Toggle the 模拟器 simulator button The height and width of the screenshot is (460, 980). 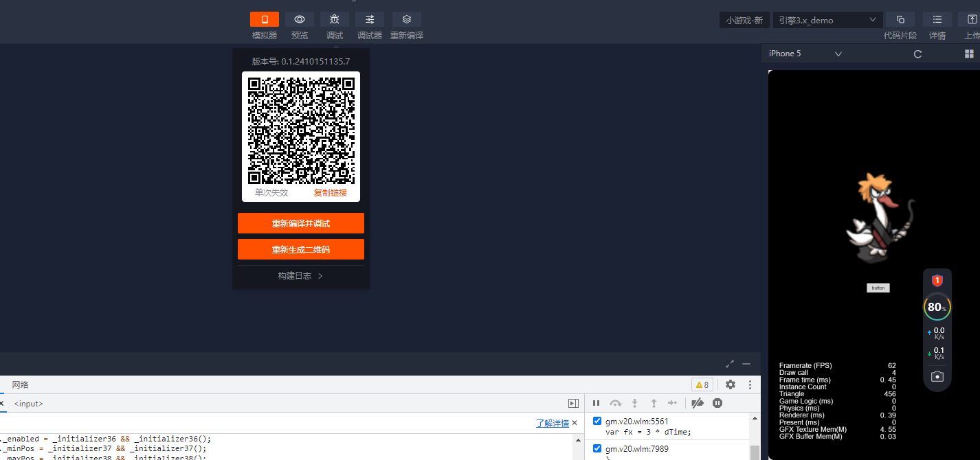265,19
